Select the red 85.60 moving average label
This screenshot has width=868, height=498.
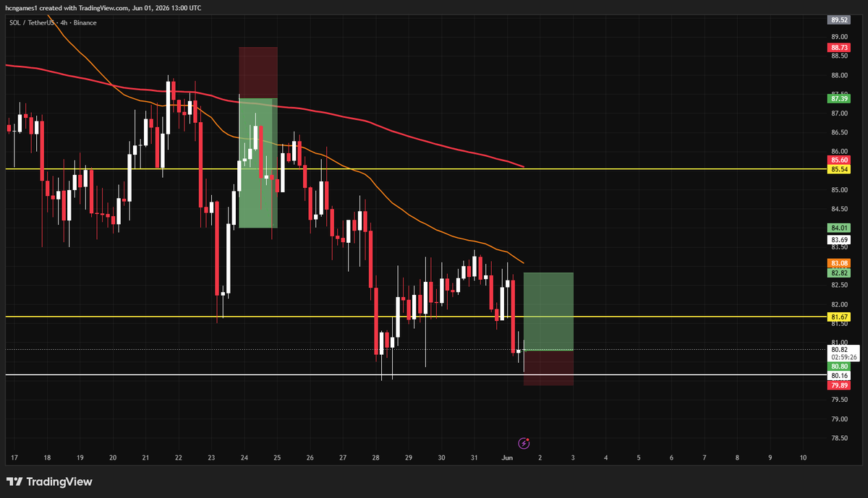tap(840, 160)
